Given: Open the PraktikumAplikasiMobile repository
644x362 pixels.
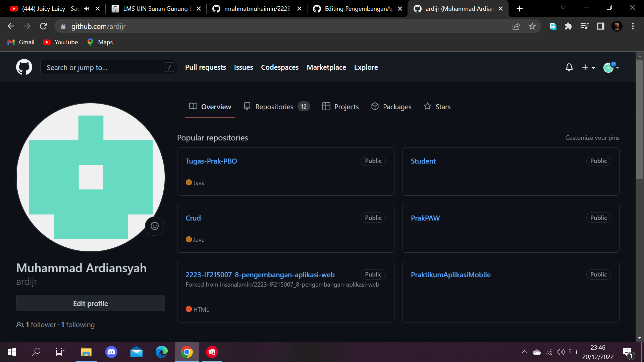Looking at the screenshot, I should click(x=451, y=275).
